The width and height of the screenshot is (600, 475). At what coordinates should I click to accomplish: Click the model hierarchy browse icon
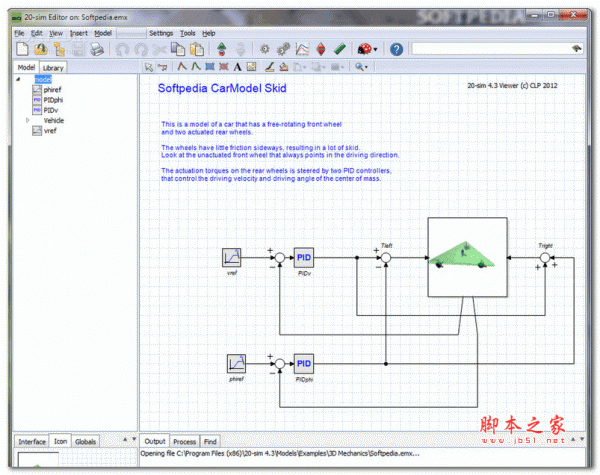[59, 49]
